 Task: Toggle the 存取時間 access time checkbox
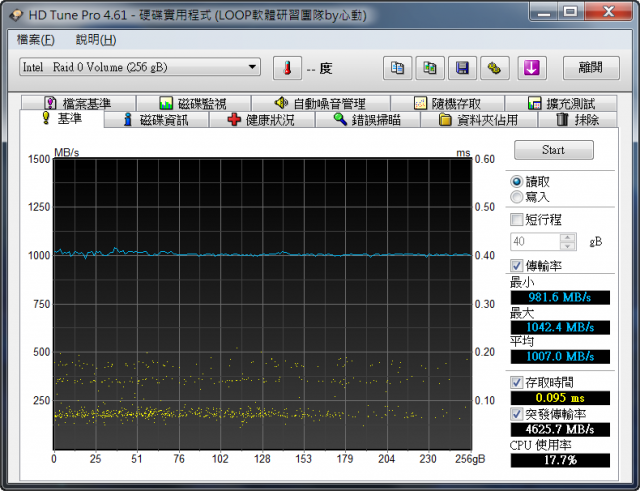(x=517, y=383)
